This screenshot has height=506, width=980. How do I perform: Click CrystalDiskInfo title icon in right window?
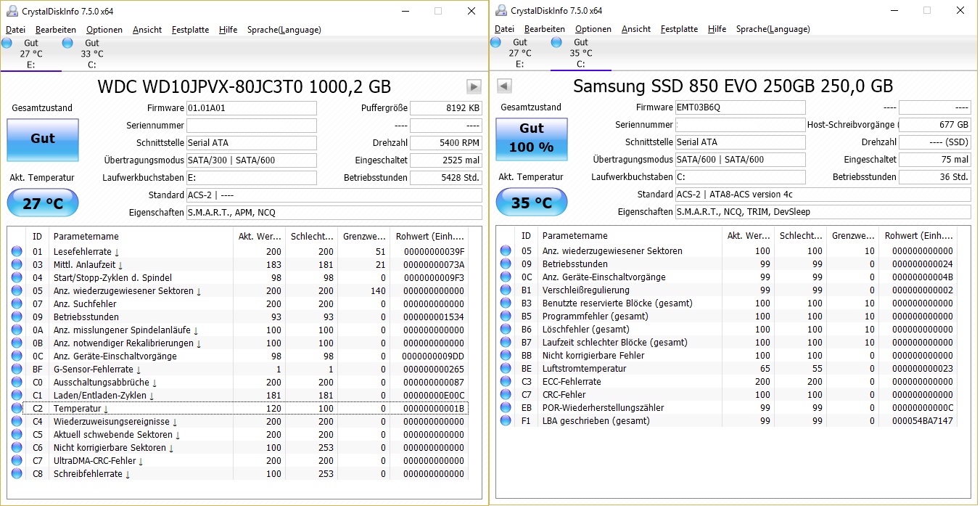pos(501,10)
